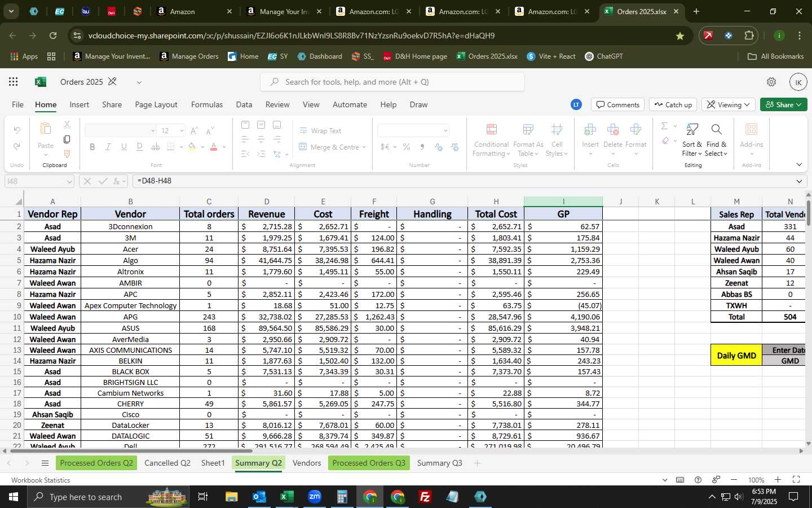Image resolution: width=812 pixels, height=508 pixels.
Task: Open the D&H Home page bookmark
Action: click(415, 56)
